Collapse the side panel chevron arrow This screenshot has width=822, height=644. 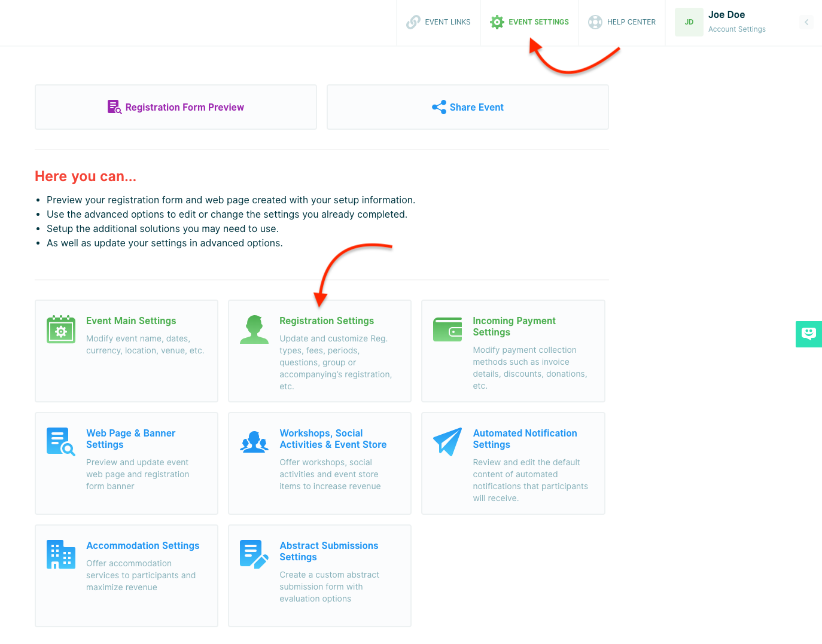point(806,22)
